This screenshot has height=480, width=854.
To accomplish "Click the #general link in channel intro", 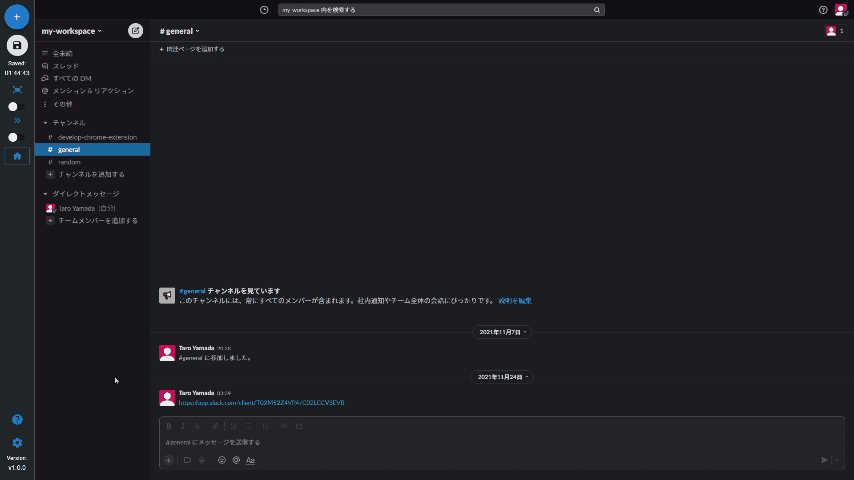I will pos(192,291).
